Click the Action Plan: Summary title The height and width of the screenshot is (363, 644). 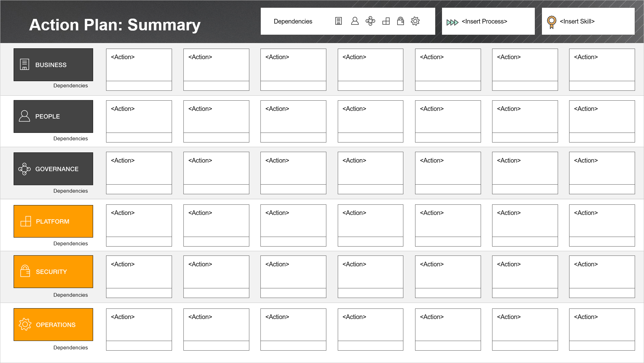pos(115,25)
